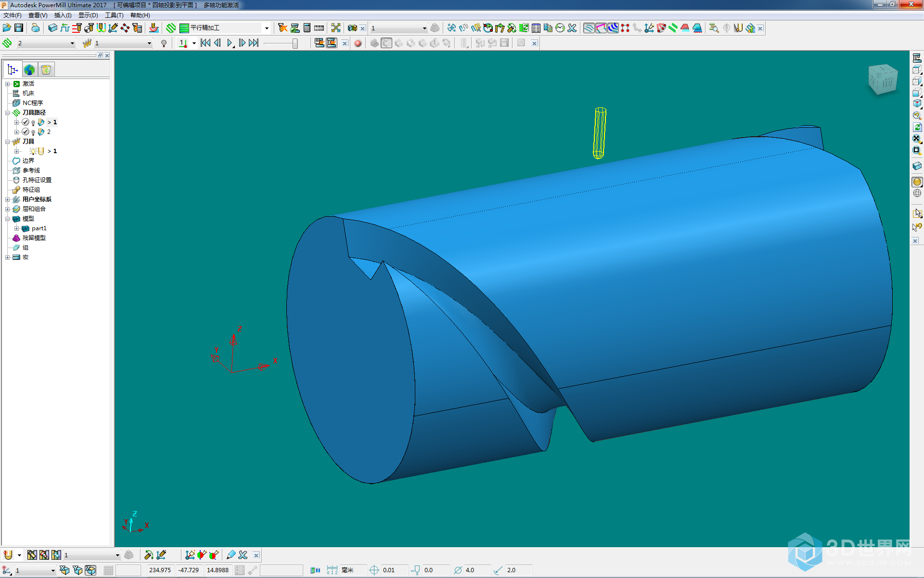Open the active toolpath dropdown showing 2
Screen dimensions: 924x578
pos(72,43)
